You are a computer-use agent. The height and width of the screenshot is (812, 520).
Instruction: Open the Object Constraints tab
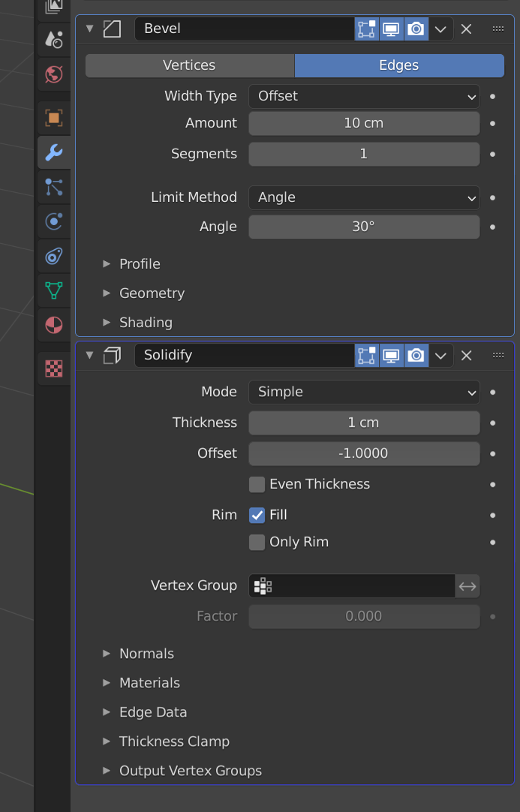pyautogui.click(x=54, y=257)
